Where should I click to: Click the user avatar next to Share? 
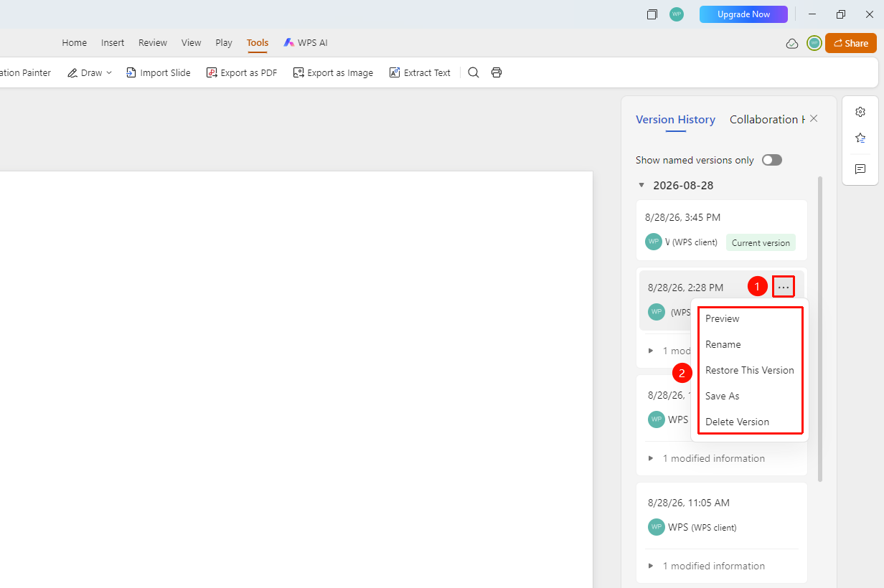pos(814,43)
